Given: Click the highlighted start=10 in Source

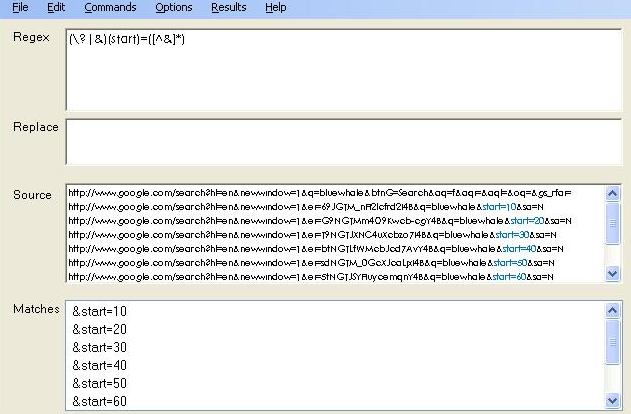Looking at the screenshot, I should (x=499, y=207).
